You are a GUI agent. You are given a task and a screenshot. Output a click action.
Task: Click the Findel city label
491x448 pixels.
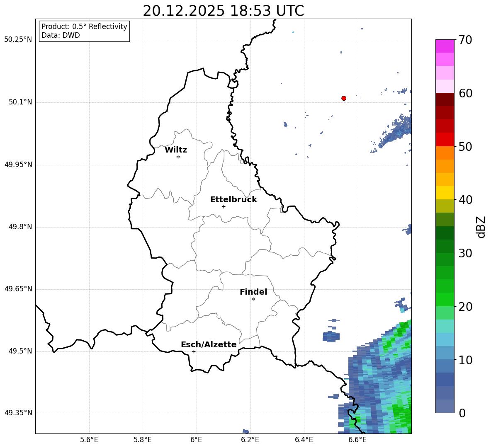click(x=253, y=292)
